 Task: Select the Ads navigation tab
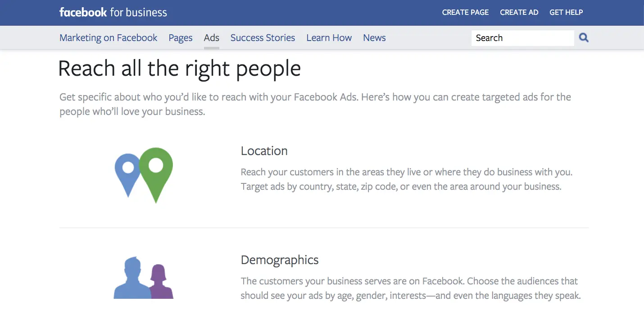pos(212,38)
